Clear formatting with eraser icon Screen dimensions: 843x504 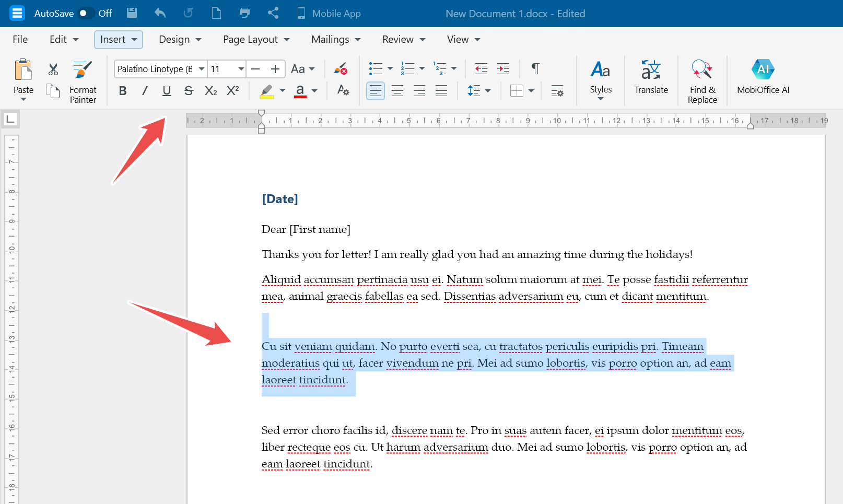pyautogui.click(x=341, y=69)
